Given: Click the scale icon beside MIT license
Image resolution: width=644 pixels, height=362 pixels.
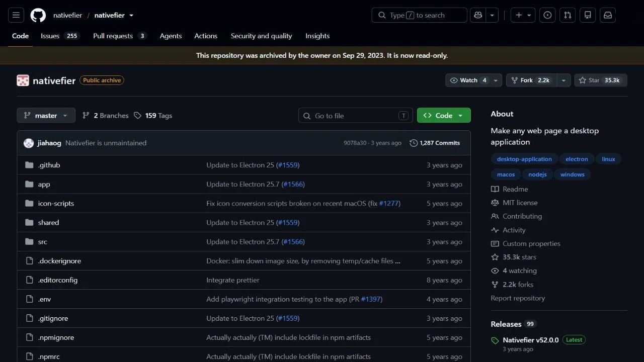Looking at the screenshot, I should [x=495, y=203].
